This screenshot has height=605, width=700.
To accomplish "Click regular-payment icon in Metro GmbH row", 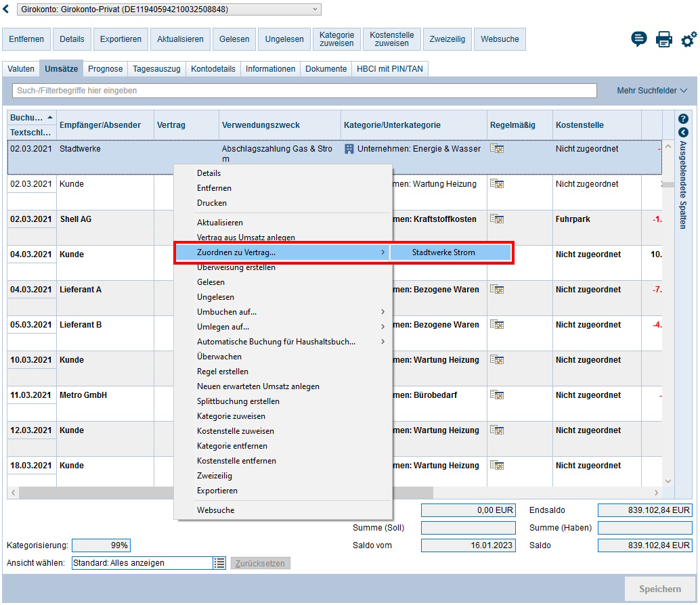I will pyautogui.click(x=497, y=395).
